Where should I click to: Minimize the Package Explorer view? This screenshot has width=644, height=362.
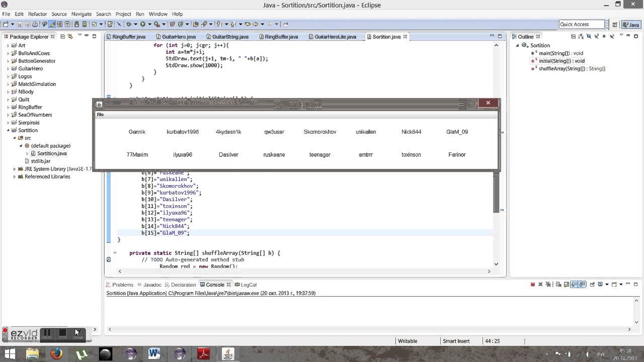pyautogui.click(x=86, y=36)
